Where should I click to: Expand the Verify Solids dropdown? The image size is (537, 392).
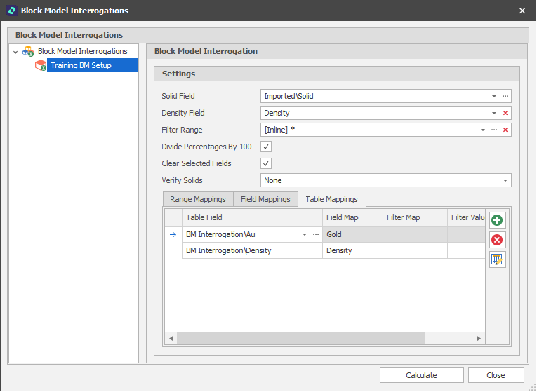505,180
